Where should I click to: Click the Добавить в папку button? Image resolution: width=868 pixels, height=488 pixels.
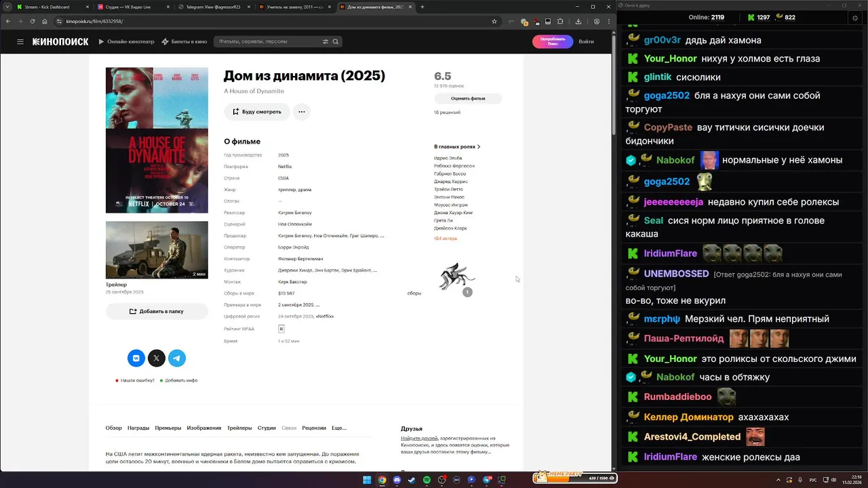click(x=157, y=311)
